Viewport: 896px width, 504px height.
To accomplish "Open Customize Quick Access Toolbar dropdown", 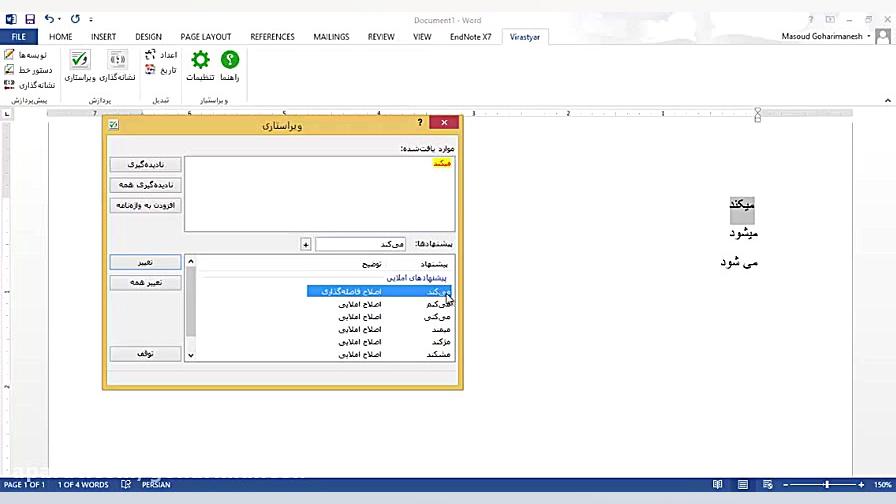I will click(x=91, y=20).
